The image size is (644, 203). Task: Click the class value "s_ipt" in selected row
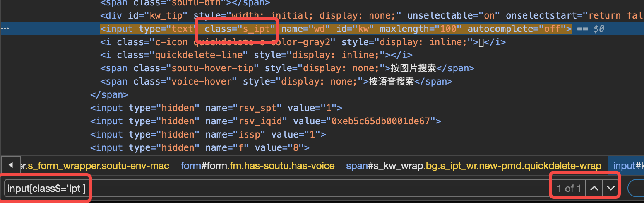257,29
